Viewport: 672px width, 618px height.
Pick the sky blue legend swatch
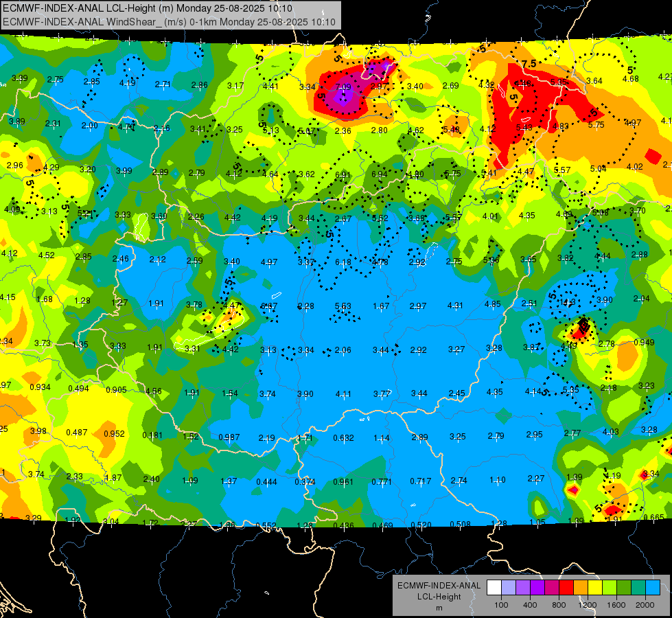pyautogui.click(x=652, y=588)
